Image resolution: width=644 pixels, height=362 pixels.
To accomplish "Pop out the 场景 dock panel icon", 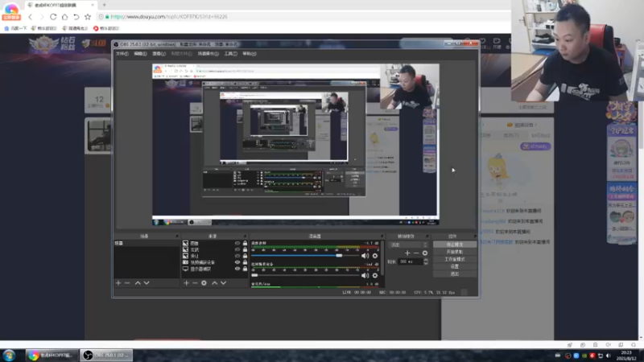I will click(177, 237).
